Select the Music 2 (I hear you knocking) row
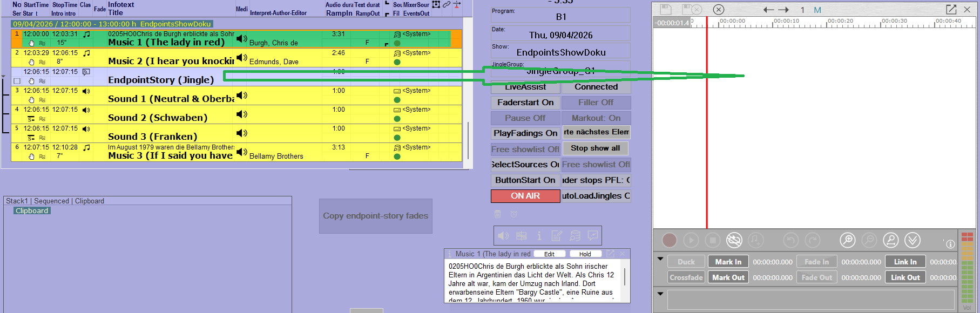 coord(236,58)
